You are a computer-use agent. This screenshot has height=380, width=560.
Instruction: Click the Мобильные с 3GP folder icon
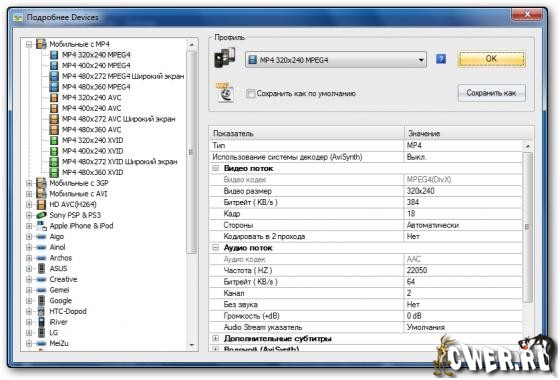[41, 183]
